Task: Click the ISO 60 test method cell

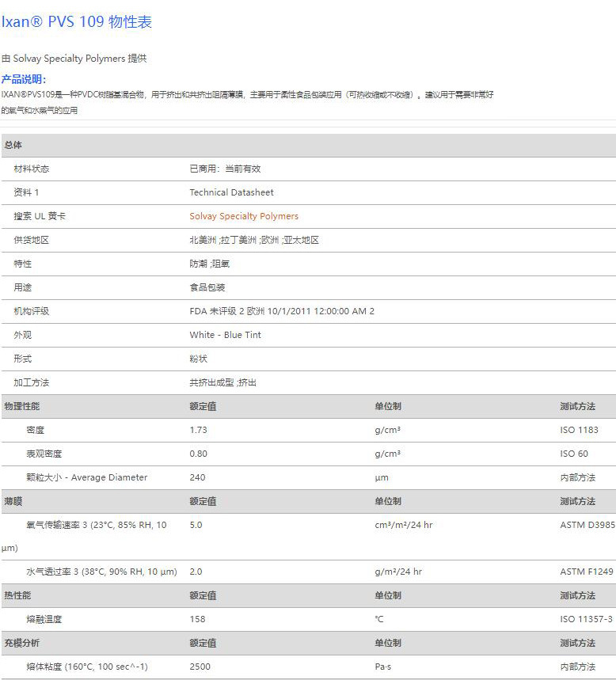Action: [x=574, y=454]
